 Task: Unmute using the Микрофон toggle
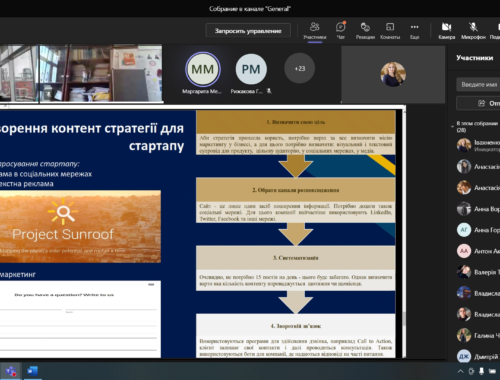pyautogui.click(x=473, y=31)
